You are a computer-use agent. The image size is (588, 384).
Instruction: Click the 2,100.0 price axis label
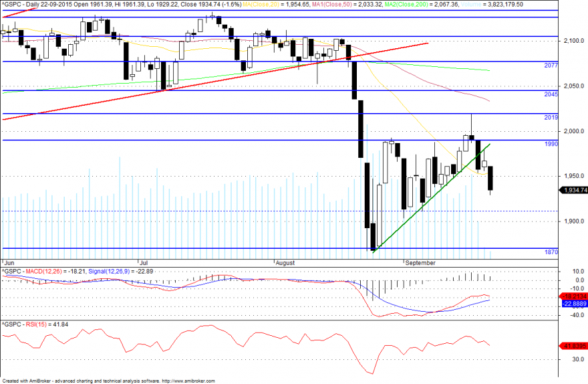click(x=574, y=41)
